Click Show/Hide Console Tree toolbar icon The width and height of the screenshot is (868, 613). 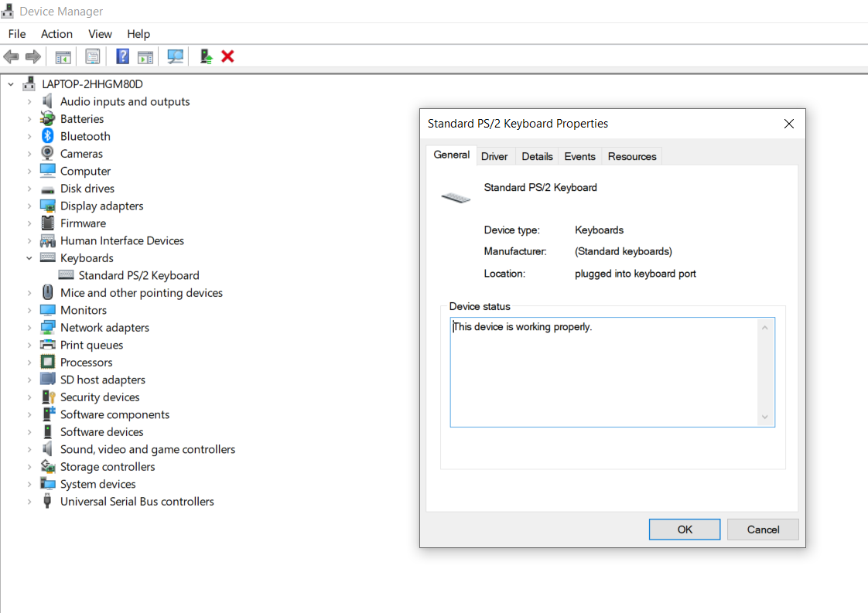[63, 56]
